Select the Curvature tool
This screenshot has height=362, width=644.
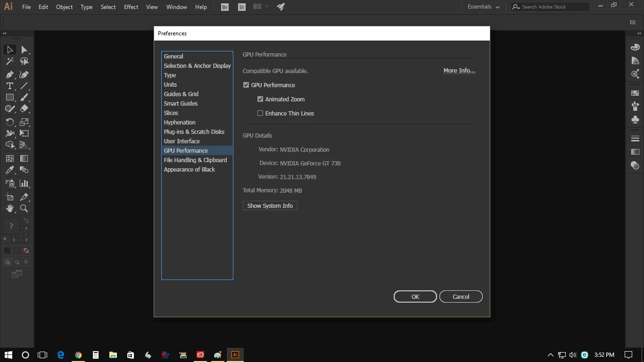[24, 74]
